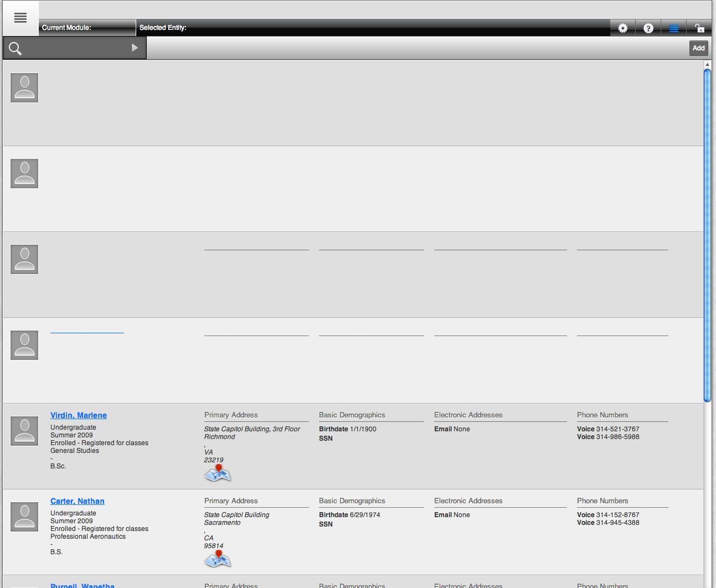Open the help question mark icon
This screenshot has width=716, height=588.
click(648, 28)
